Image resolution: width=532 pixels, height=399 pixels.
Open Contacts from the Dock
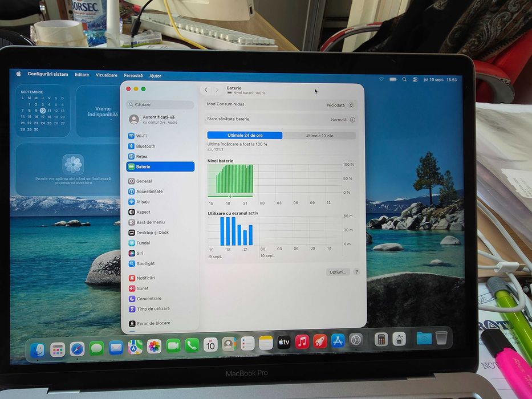coord(229,344)
